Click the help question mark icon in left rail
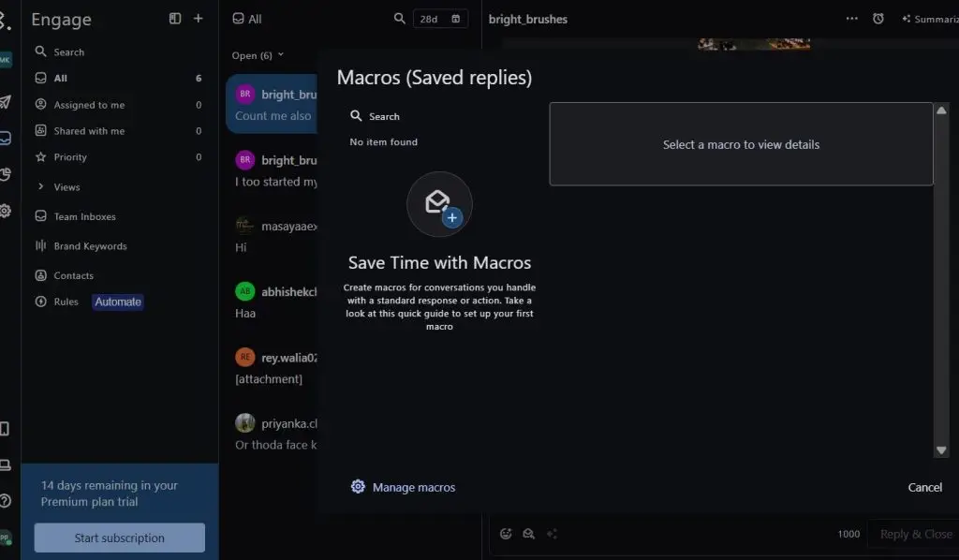The height and width of the screenshot is (560, 959). [x=5, y=501]
